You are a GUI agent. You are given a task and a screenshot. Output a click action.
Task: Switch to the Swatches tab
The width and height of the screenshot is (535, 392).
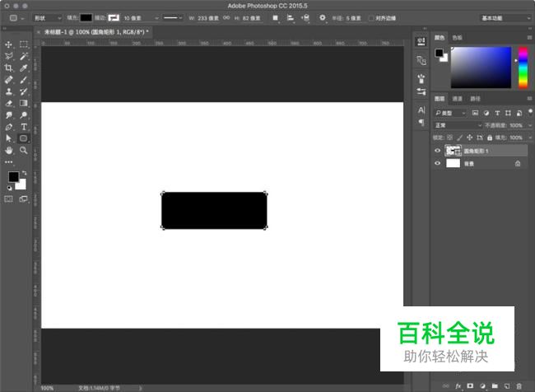[x=457, y=38]
